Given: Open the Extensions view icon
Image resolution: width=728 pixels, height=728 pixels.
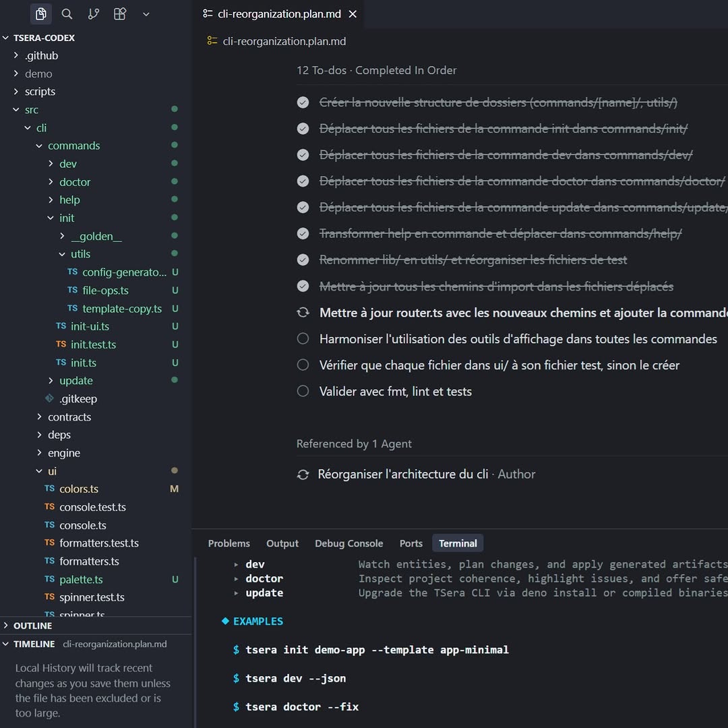Looking at the screenshot, I should pos(120,14).
